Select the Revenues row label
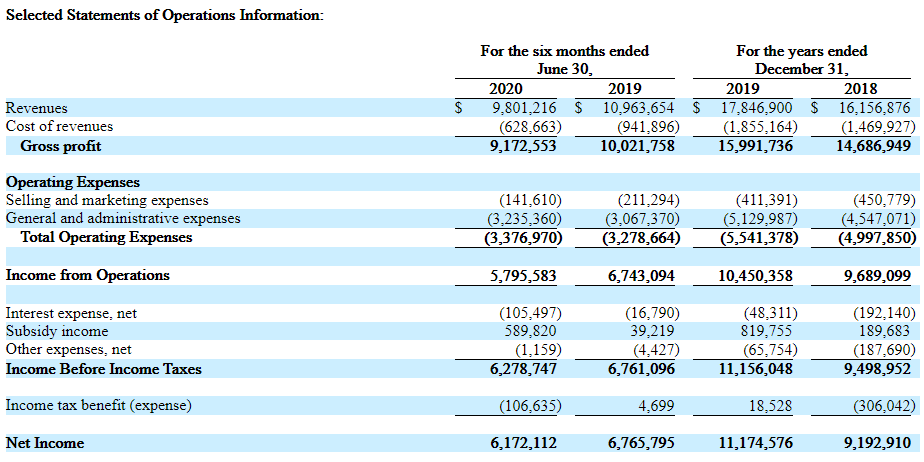The height and width of the screenshot is (462, 924). pyautogui.click(x=36, y=107)
